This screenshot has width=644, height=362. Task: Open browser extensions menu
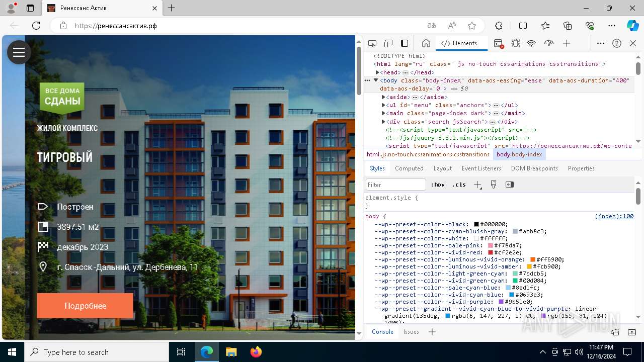(x=499, y=26)
